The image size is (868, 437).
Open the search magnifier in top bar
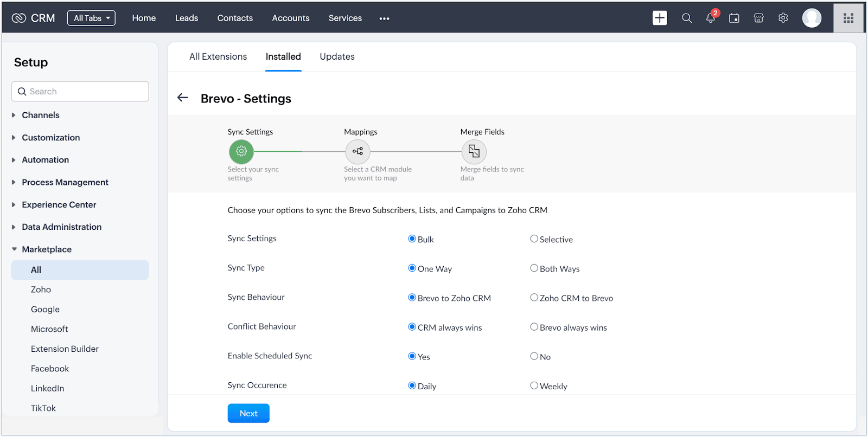[x=687, y=18]
